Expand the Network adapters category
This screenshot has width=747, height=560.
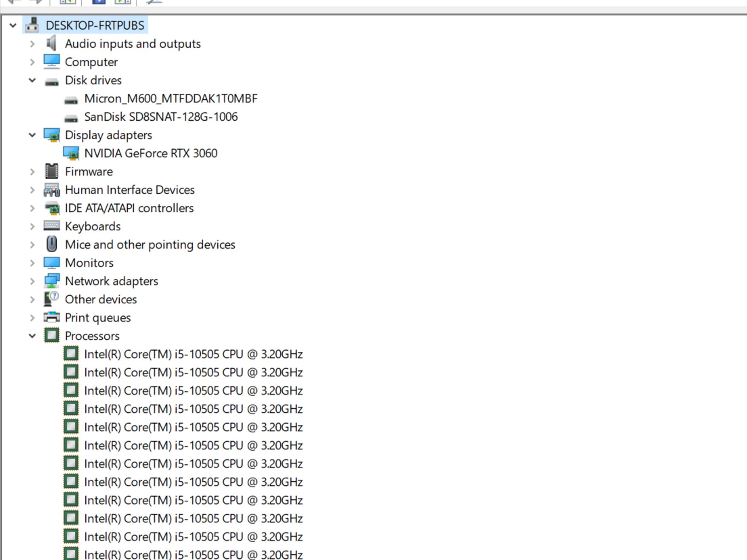click(x=32, y=281)
